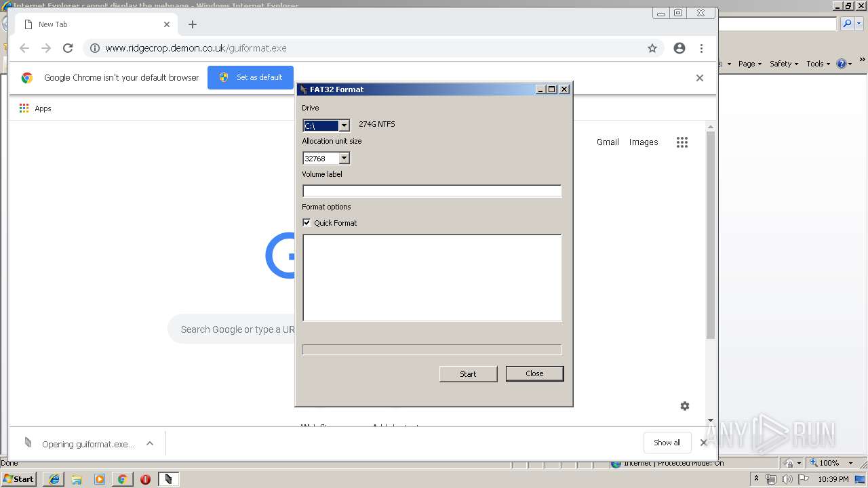
Task: Click the IE security zone status text
Action: click(673, 463)
